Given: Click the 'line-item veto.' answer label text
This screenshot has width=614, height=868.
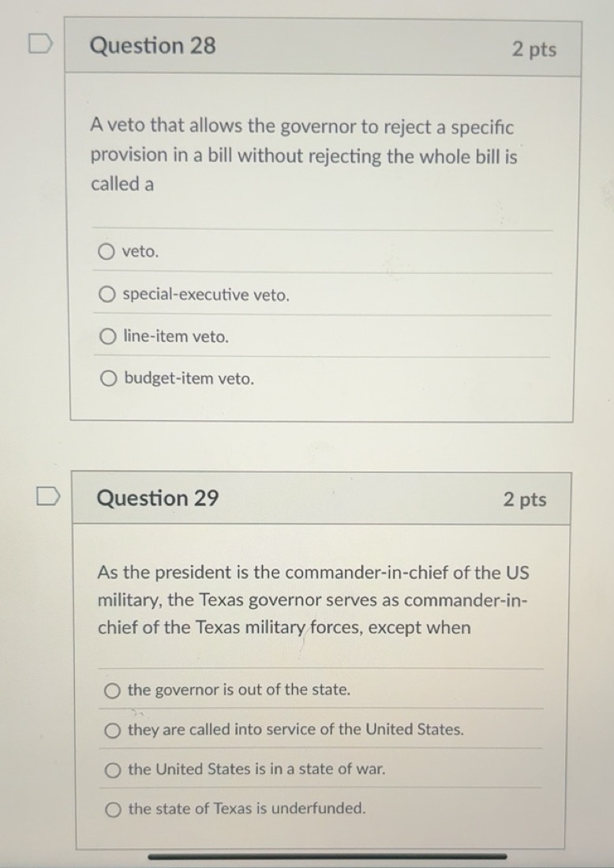Looking at the screenshot, I should [x=176, y=337].
